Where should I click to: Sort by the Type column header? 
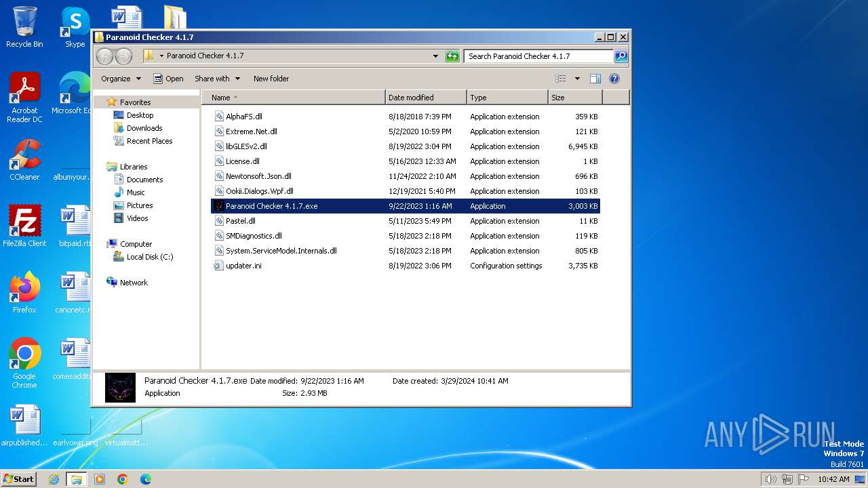click(x=507, y=98)
